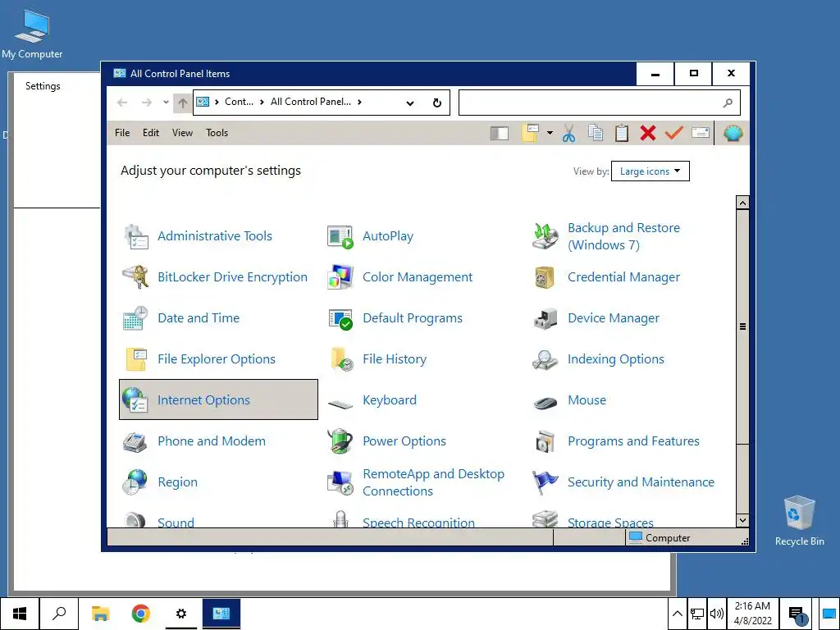Click the Refresh button in address bar

pyautogui.click(x=437, y=103)
